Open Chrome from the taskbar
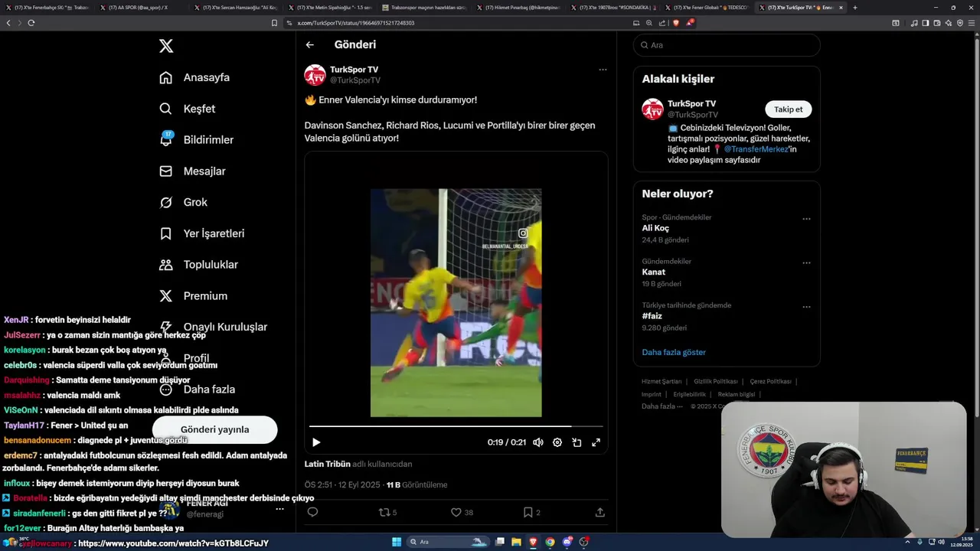This screenshot has height=551, width=980. pyautogui.click(x=550, y=542)
